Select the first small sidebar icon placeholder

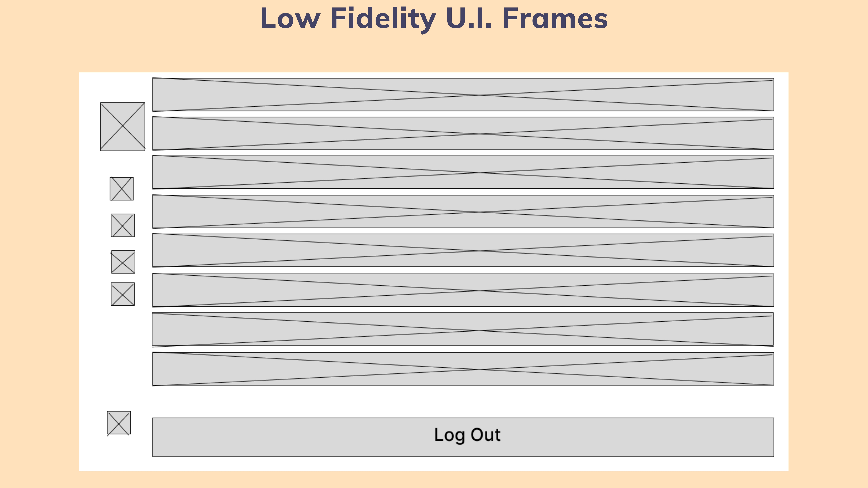(x=122, y=189)
